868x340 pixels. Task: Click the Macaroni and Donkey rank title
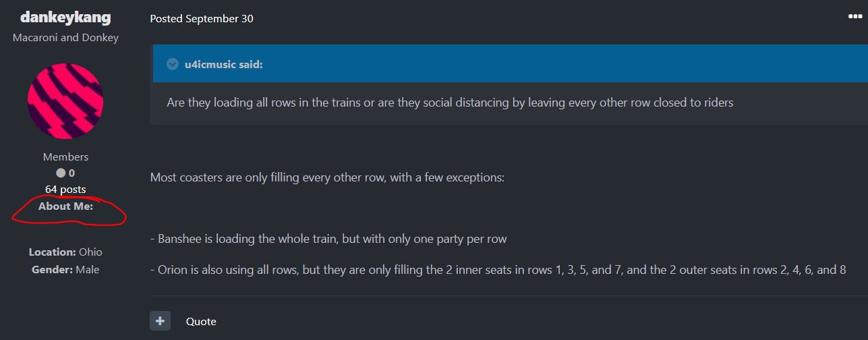point(65,38)
